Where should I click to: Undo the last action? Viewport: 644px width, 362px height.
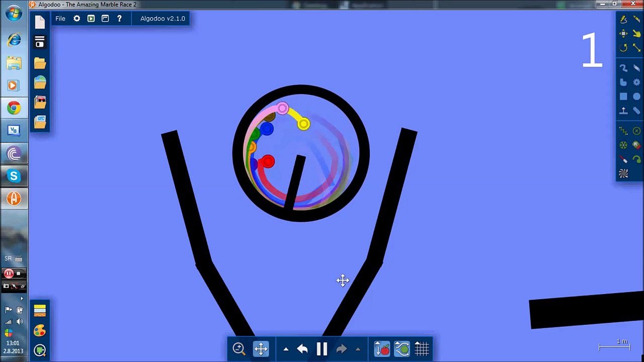pyautogui.click(x=302, y=348)
